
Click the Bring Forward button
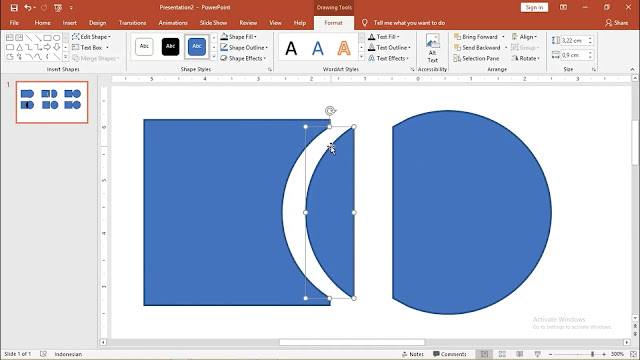coord(476,37)
